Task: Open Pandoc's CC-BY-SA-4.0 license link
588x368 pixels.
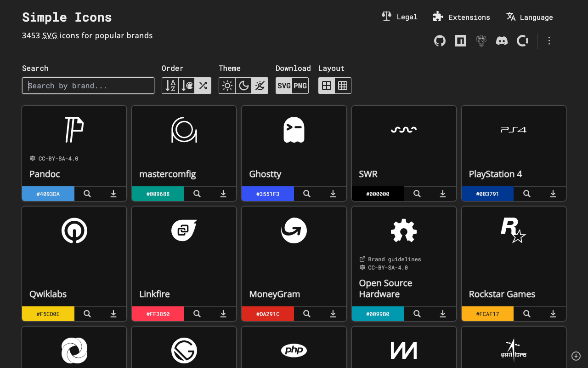Action: pos(54,158)
